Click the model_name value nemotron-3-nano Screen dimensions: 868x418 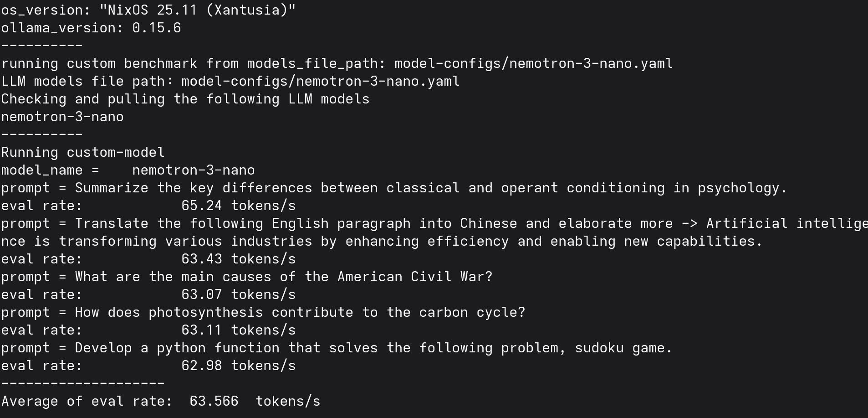(x=193, y=170)
